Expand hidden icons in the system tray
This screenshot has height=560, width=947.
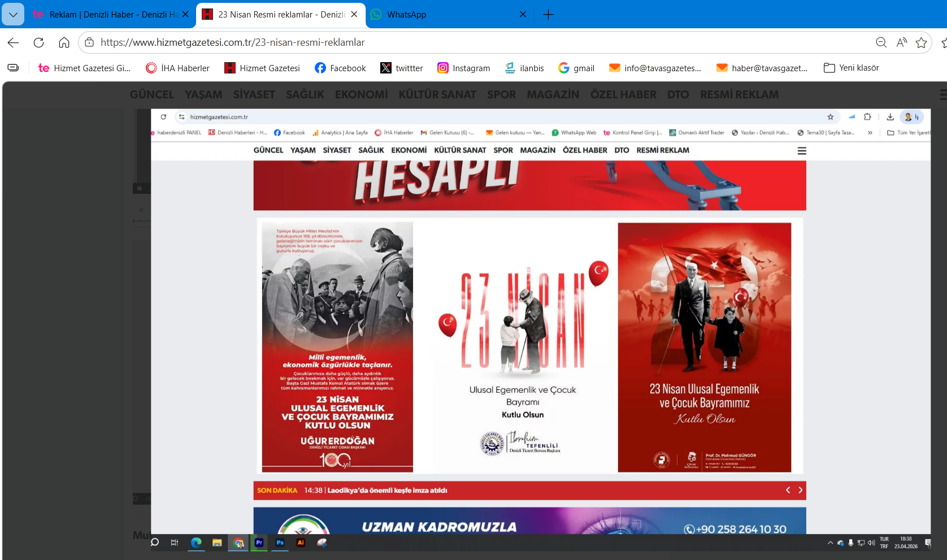(829, 542)
